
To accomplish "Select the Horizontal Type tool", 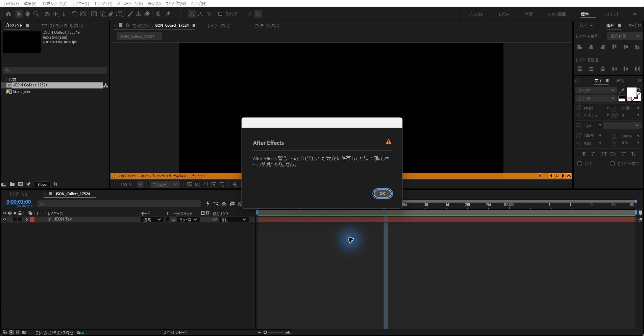I will click(119, 14).
